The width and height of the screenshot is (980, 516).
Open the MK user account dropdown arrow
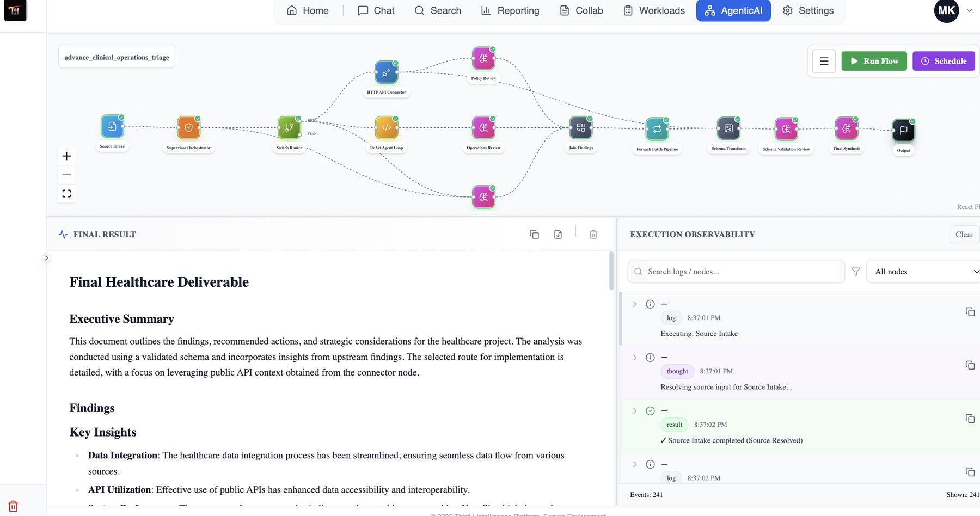pyautogui.click(x=969, y=10)
